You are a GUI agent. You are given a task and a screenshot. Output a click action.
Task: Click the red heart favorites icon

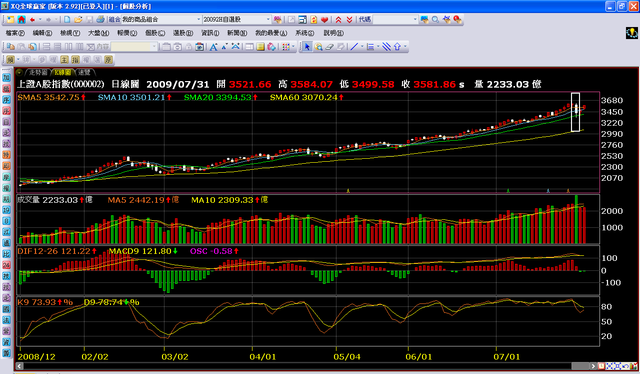tap(325, 19)
